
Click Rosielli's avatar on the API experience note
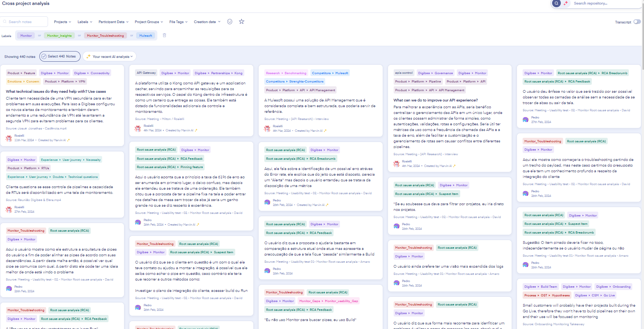coord(396,164)
